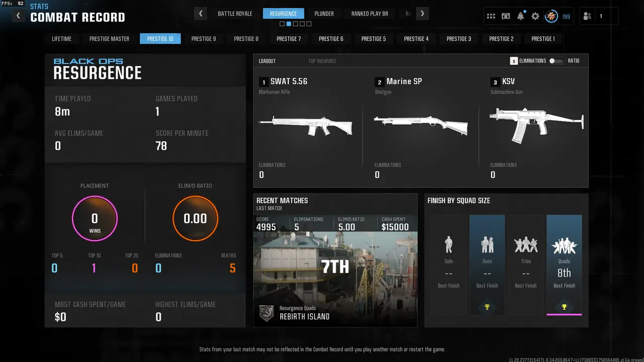Select the Solo squad size icon
This screenshot has width=644, height=362.
[449, 245]
